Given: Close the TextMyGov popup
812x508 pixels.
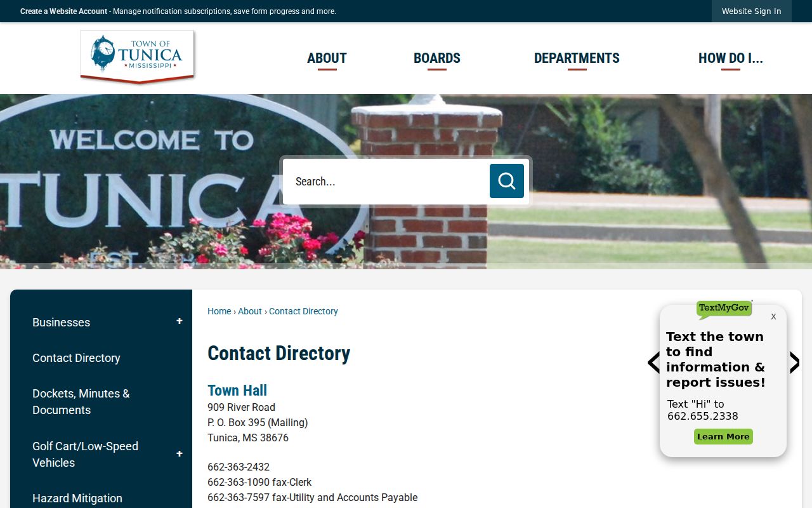Looking at the screenshot, I should (773, 316).
